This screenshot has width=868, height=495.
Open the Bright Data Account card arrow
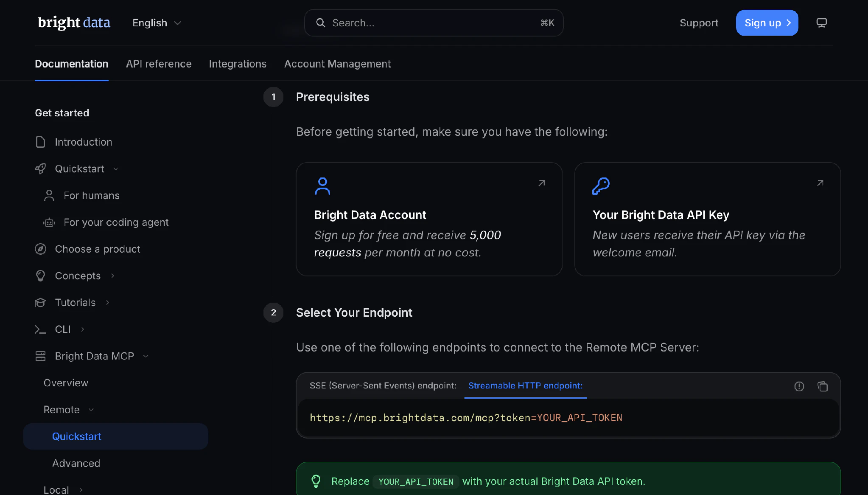(x=542, y=183)
